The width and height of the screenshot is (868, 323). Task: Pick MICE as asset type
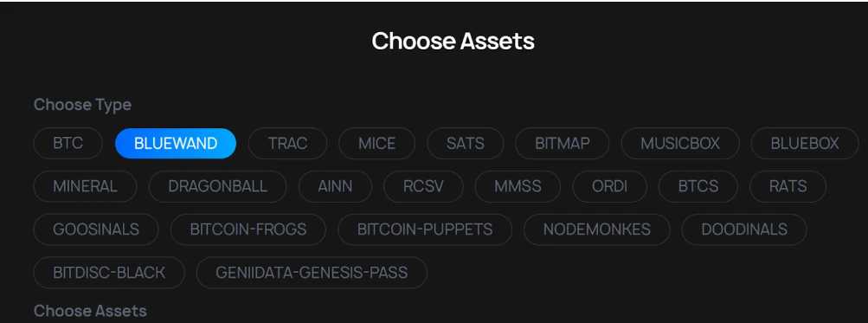pyautogui.click(x=377, y=144)
